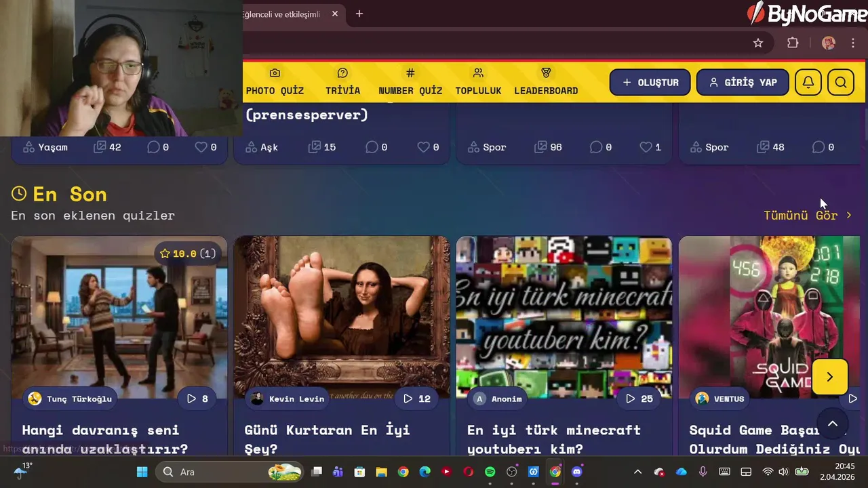
Task: Open the Mona Lisa quiz thumbnail
Action: pos(342,317)
